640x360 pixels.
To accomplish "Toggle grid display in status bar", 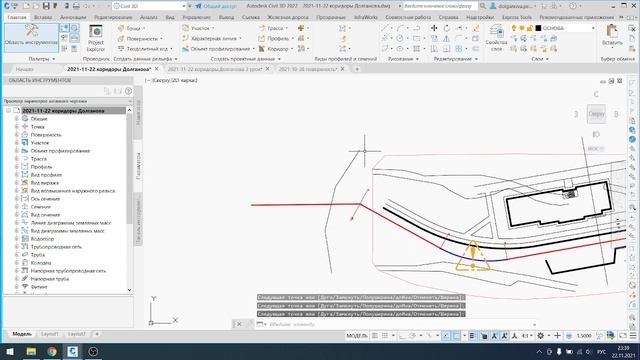I will pos(375,336).
